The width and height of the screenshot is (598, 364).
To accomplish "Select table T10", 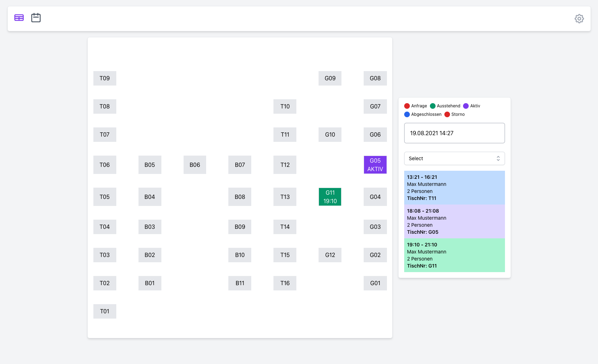I will pyautogui.click(x=285, y=106).
